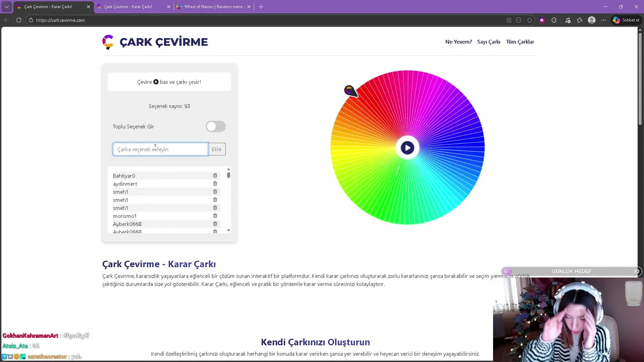Open the Sayı Çarkı menu link
This screenshot has width=644, height=362.
[489, 42]
